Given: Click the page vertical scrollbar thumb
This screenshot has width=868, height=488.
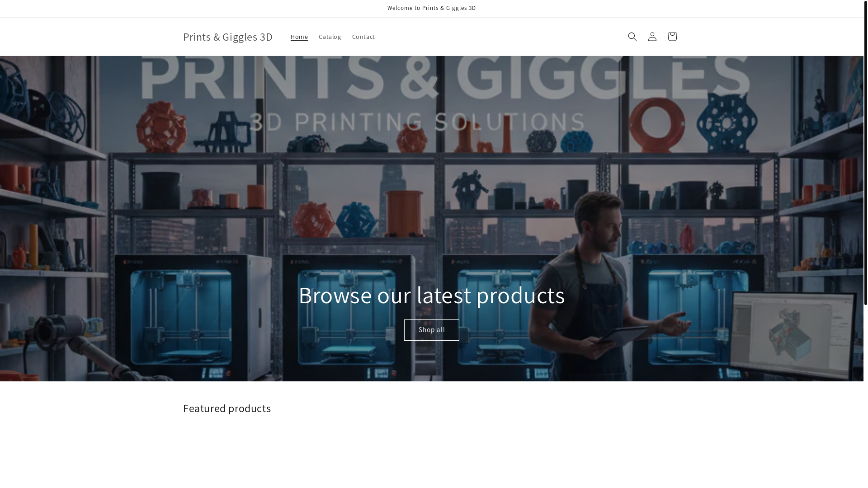Looking at the screenshot, I should click(865, 153).
